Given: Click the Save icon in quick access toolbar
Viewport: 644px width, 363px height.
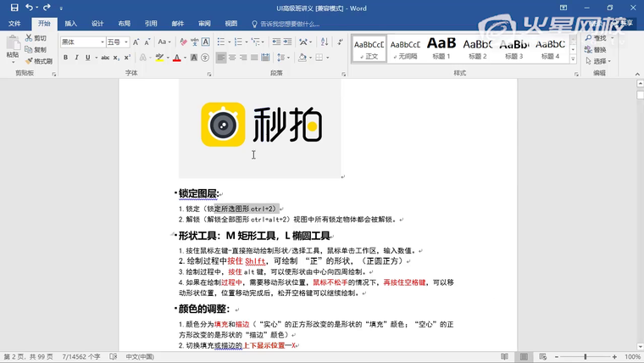Looking at the screenshot, I should (14, 8).
